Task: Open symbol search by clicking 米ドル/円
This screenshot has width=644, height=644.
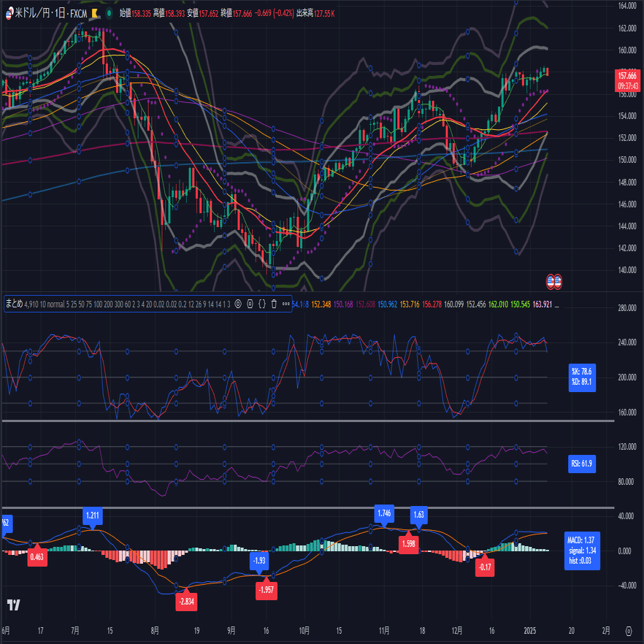Action: click(33, 11)
